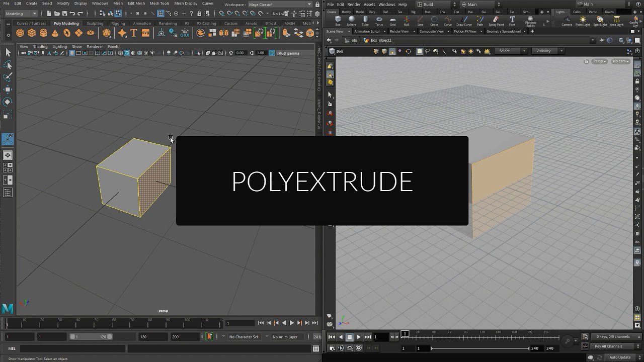Click the Font tool in Houdini shelf
644x362 pixels.
tap(512, 21)
